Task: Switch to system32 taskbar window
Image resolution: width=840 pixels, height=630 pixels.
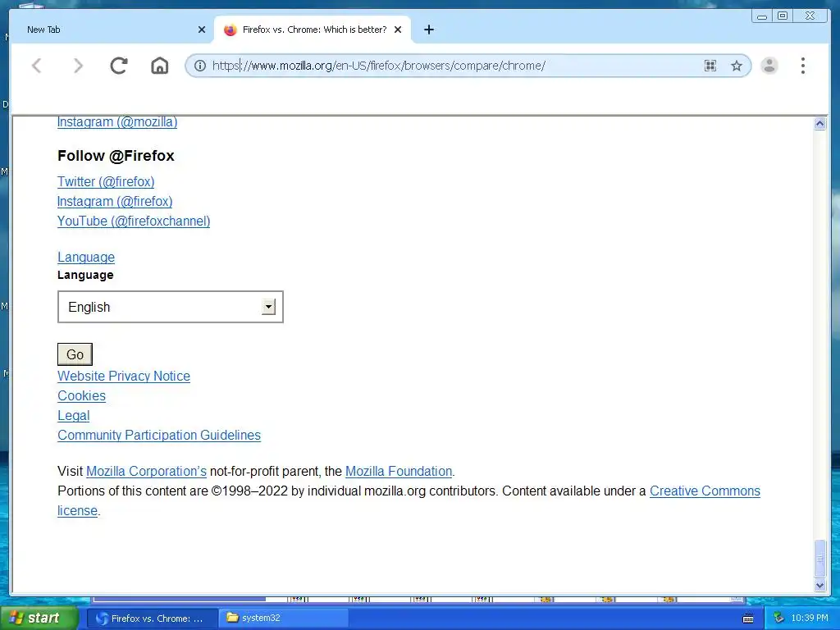Action: 284,619
